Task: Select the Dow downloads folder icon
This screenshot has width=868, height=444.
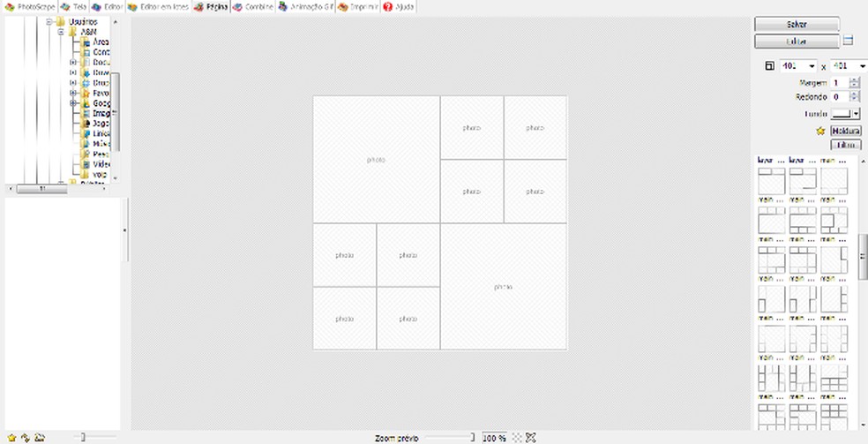Action: tap(86, 72)
